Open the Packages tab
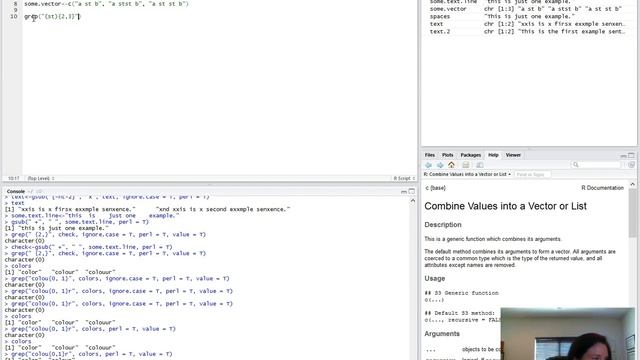 (471, 155)
